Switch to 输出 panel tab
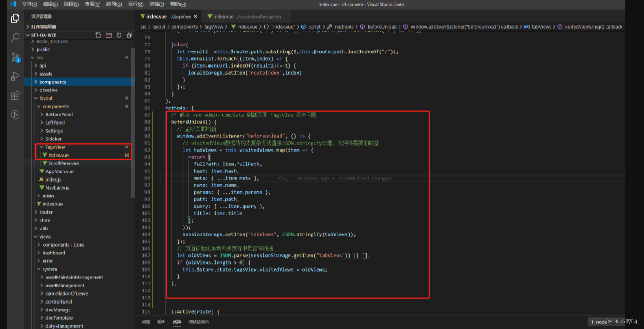 point(162,322)
